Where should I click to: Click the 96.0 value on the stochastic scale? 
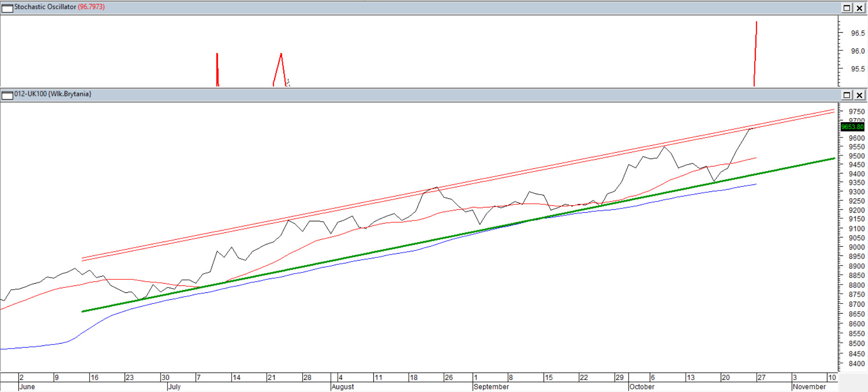[x=857, y=51]
